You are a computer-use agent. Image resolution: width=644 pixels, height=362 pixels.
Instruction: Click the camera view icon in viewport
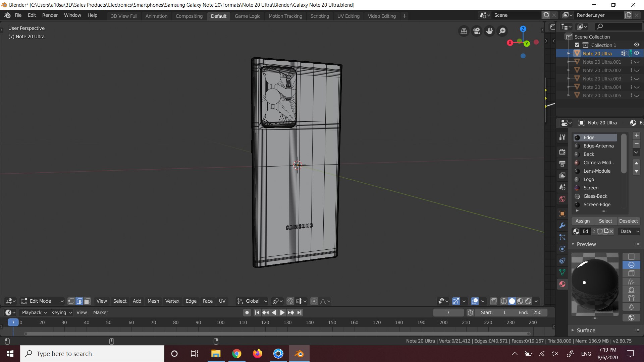(x=477, y=31)
